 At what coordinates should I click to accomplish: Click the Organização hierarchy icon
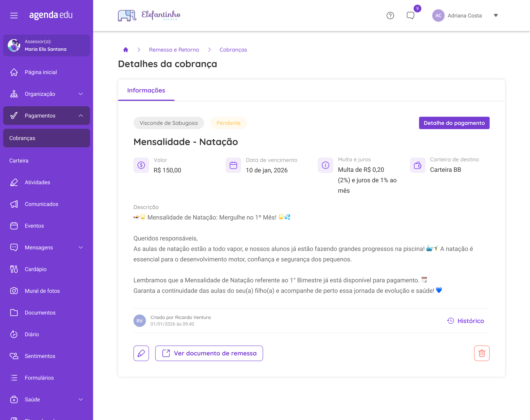coord(14,94)
